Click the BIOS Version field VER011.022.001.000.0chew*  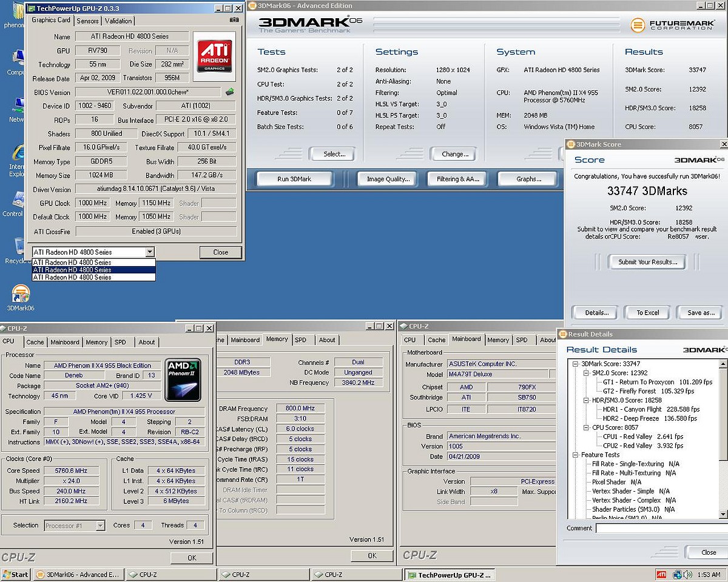(148, 92)
